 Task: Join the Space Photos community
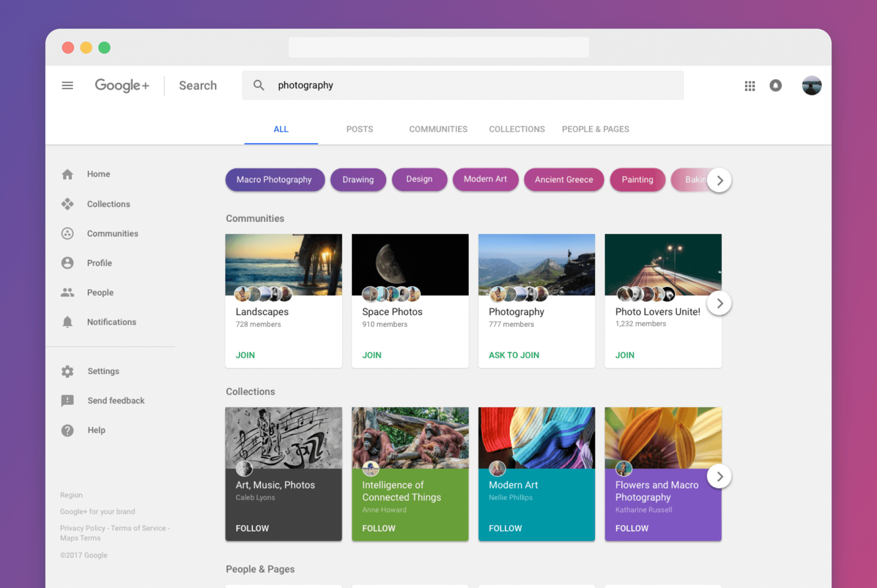pyautogui.click(x=371, y=355)
